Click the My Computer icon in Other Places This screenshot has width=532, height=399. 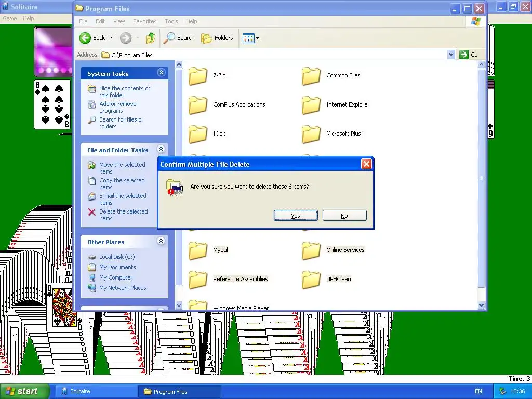(x=91, y=277)
